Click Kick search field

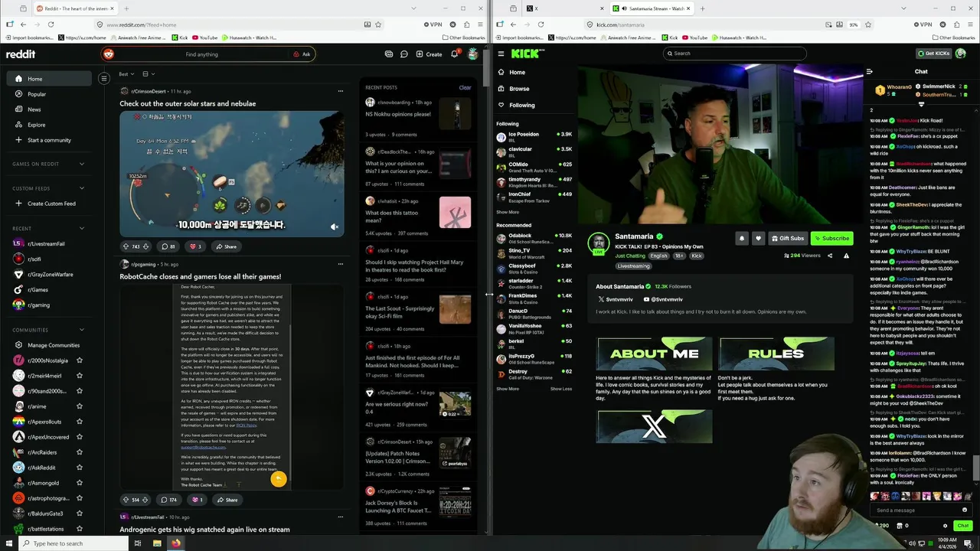pyautogui.click(x=735, y=54)
